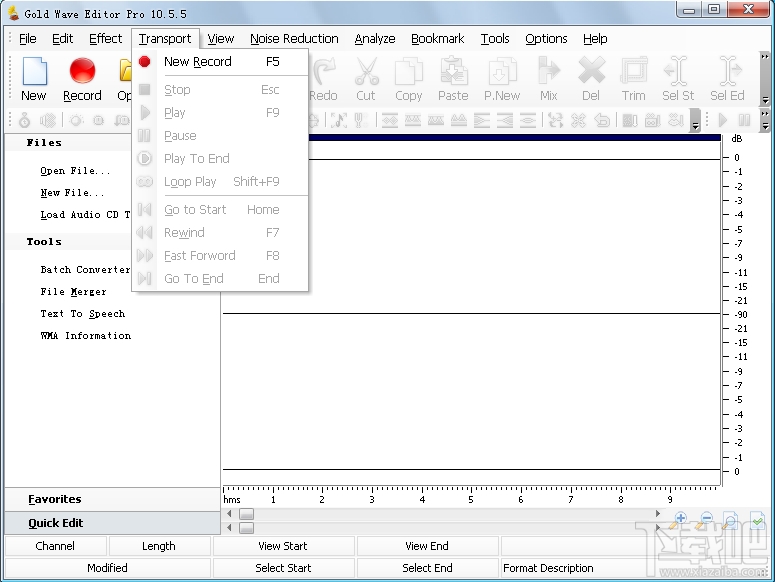Click the green checkmark page icon
This screenshot has width=775, height=582.
coord(757,520)
